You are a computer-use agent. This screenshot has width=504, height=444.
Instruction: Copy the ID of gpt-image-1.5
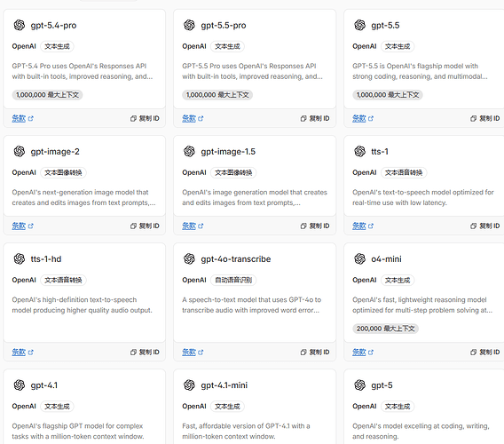pyautogui.click(x=315, y=226)
